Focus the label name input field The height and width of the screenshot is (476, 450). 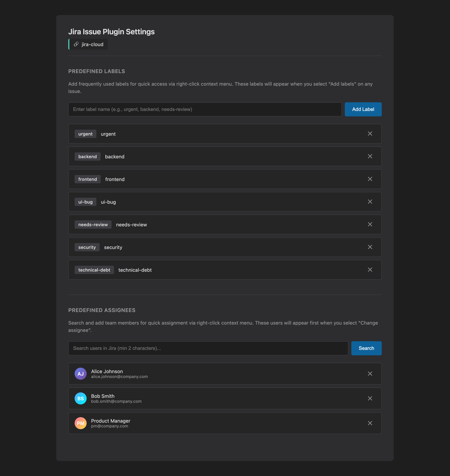pyautogui.click(x=205, y=109)
